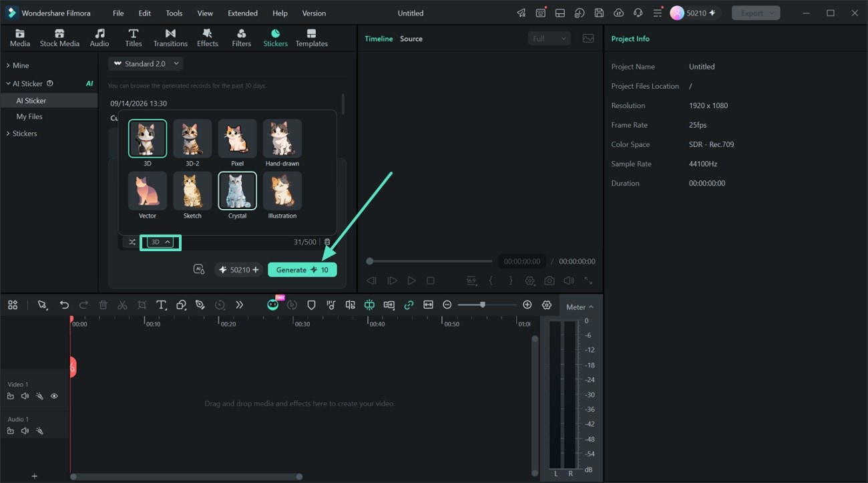Open the Standard 2.0 model dropdown
This screenshot has height=483, width=868.
click(146, 63)
